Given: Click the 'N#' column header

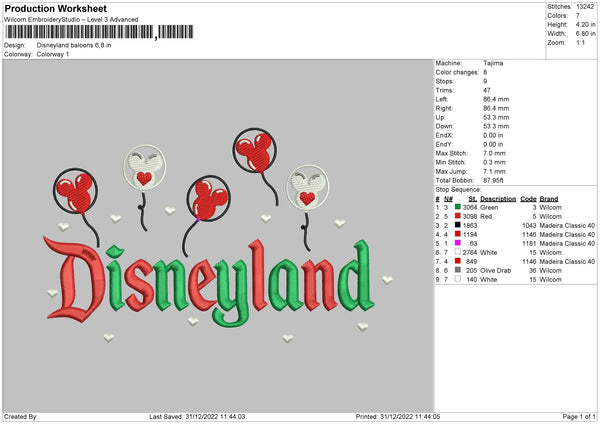Looking at the screenshot, I should 448,199.
